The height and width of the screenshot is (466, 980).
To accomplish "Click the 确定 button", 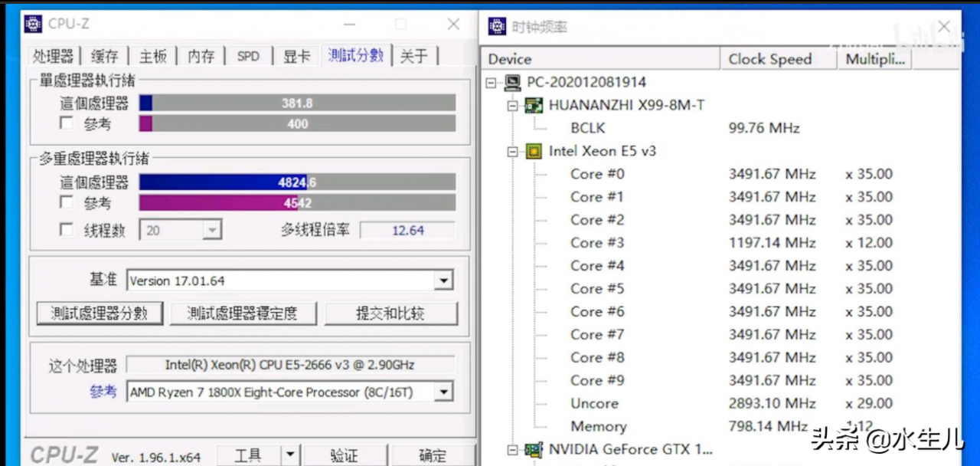I will point(432,455).
